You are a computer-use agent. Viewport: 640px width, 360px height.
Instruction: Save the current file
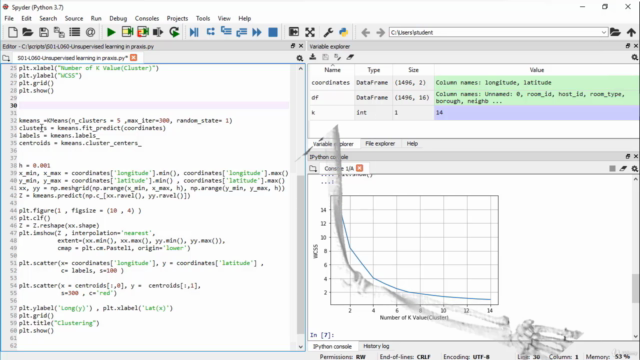tap(44, 32)
